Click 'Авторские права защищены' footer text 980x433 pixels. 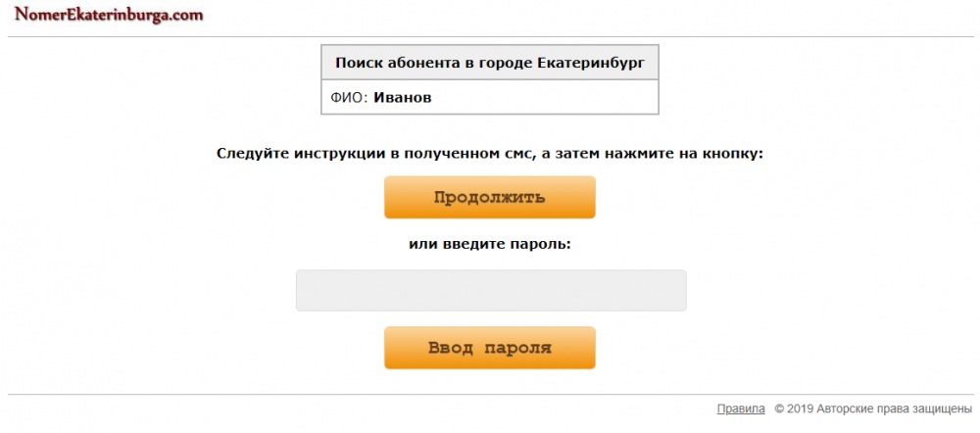tap(896, 409)
